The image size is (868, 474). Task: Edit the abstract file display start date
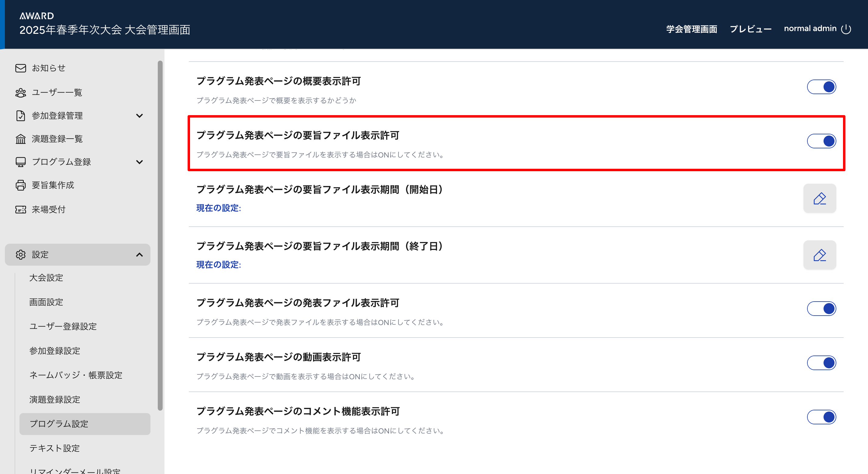pos(820,198)
